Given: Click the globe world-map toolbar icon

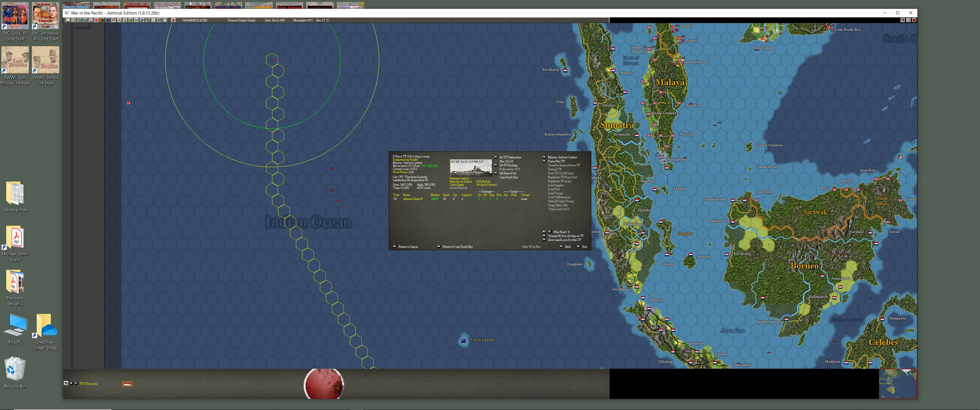Looking at the screenshot, I should click(x=142, y=20).
